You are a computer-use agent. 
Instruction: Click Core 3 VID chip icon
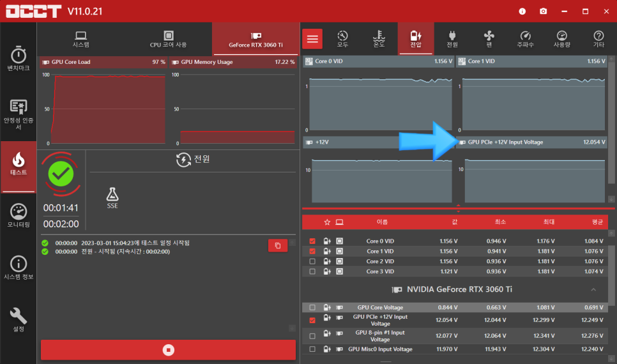pyautogui.click(x=339, y=271)
